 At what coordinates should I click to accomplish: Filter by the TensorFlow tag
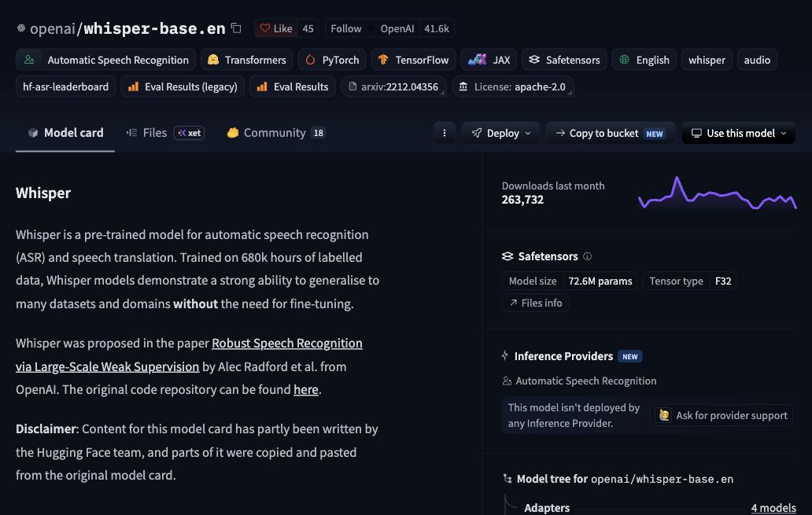[x=413, y=60]
